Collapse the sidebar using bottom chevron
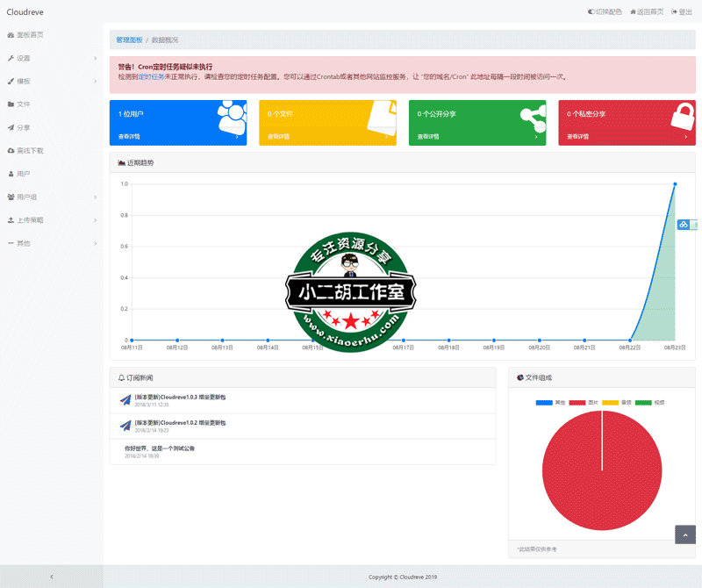Viewport: 702px width, 588px height. coord(51,577)
